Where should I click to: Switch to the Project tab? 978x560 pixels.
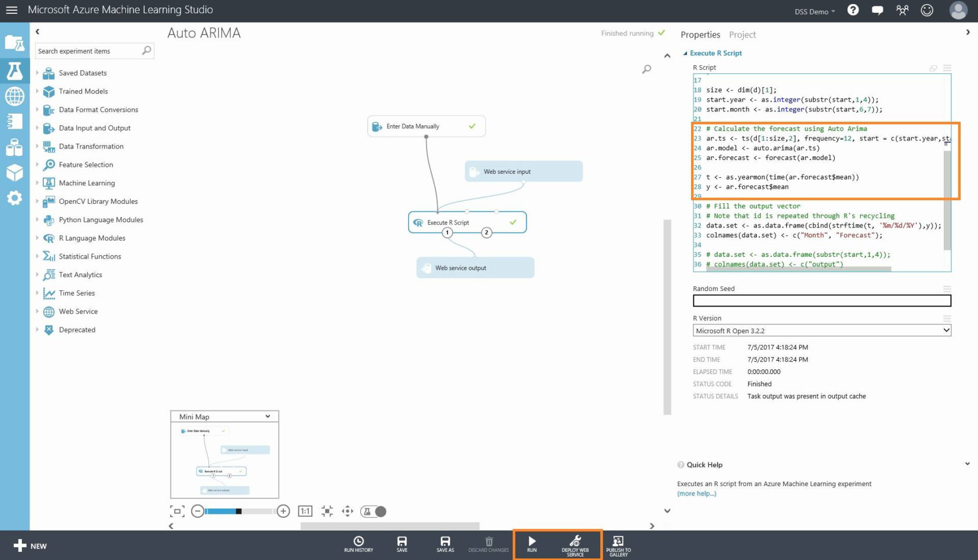(x=742, y=35)
